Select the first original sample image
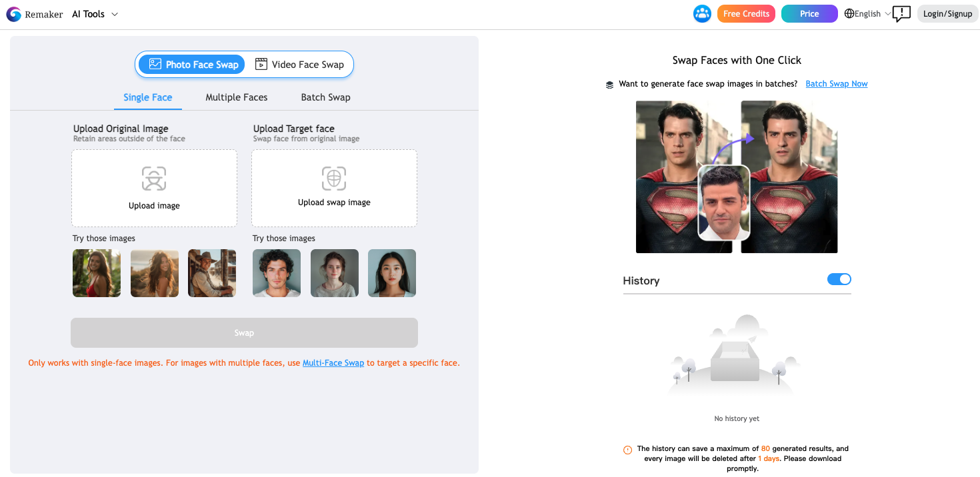Screen dimensions: 980x477 96,273
